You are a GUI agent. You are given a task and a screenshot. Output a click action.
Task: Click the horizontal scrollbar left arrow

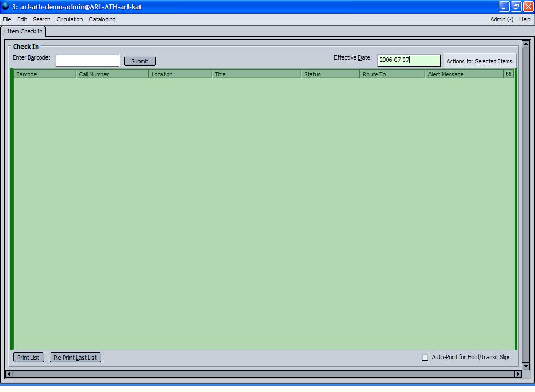(x=8, y=374)
